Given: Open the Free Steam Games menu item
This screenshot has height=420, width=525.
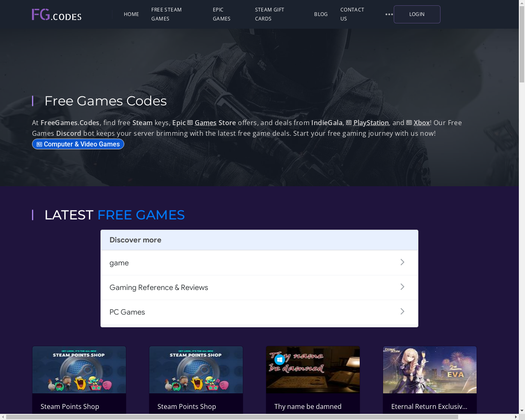Looking at the screenshot, I should pos(167,14).
